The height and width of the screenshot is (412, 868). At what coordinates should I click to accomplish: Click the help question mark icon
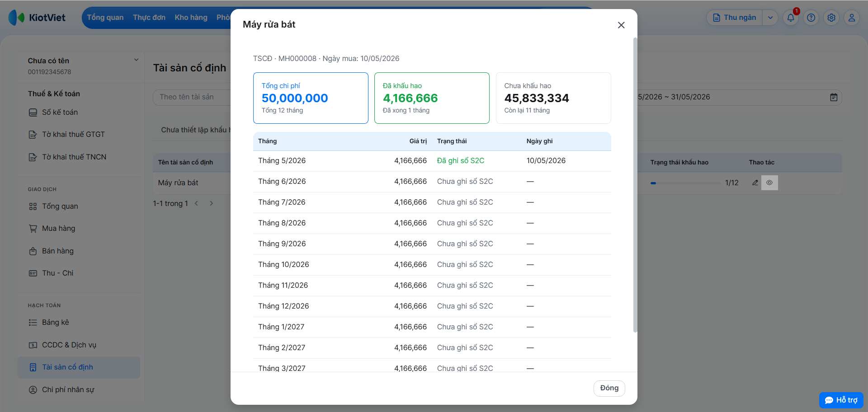[811, 18]
